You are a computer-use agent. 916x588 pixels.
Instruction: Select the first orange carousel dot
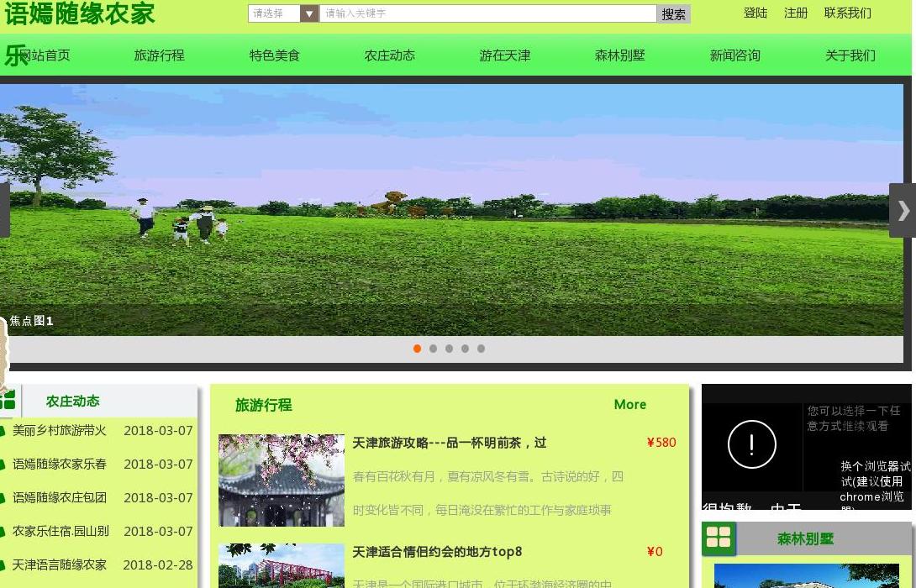[417, 349]
